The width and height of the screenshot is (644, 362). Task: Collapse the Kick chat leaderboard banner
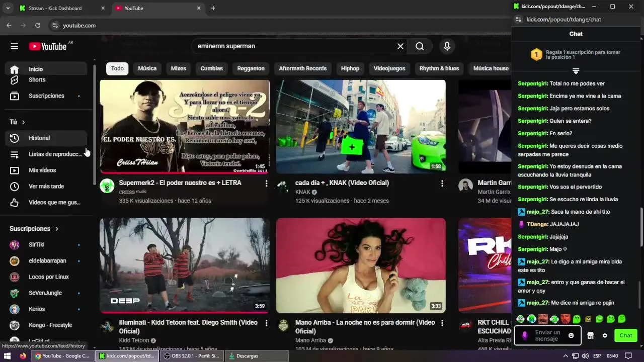click(576, 71)
